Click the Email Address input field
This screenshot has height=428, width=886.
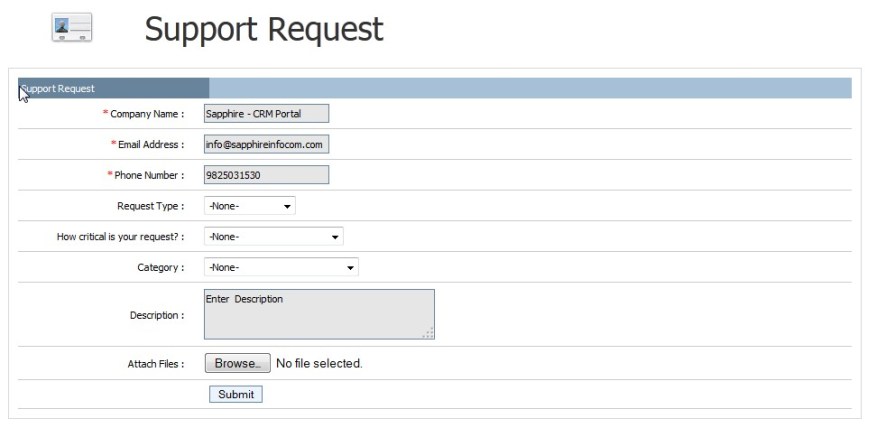[266, 144]
